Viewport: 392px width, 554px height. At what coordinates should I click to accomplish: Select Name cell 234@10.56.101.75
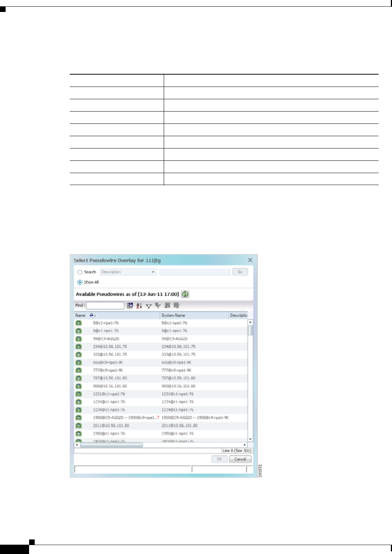[x=110, y=347]
